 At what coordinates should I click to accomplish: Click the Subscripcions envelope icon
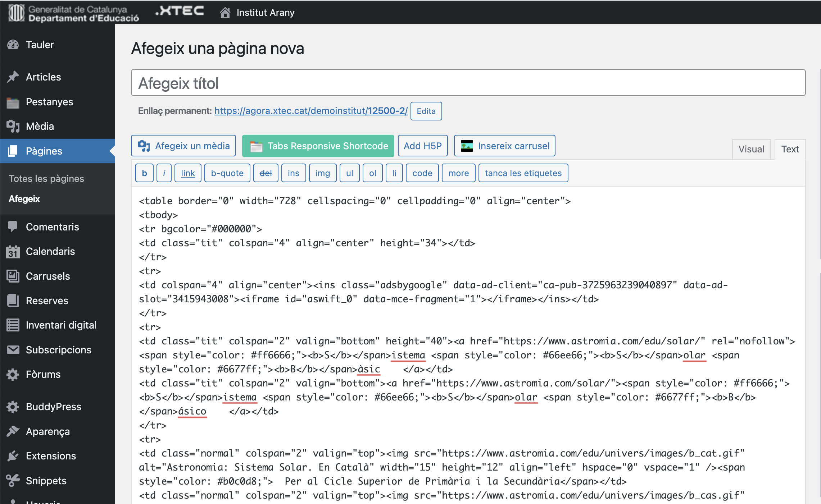click(x=13, y=350)
